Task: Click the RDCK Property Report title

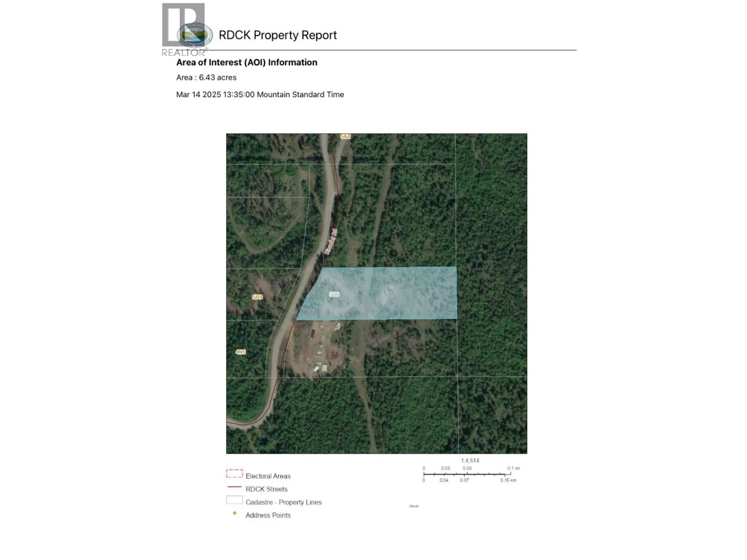Action: pos(277,35)
